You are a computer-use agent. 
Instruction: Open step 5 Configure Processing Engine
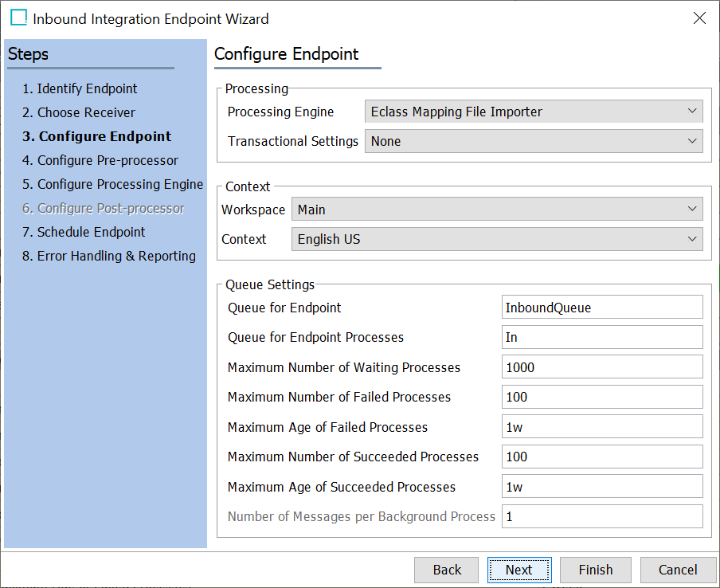(x=112, y=184)
